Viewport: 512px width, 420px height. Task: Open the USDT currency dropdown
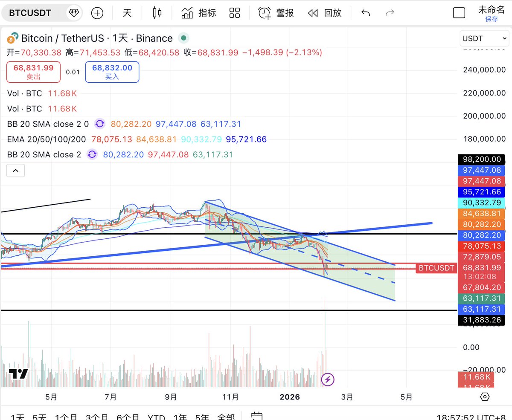click(484, 38)
